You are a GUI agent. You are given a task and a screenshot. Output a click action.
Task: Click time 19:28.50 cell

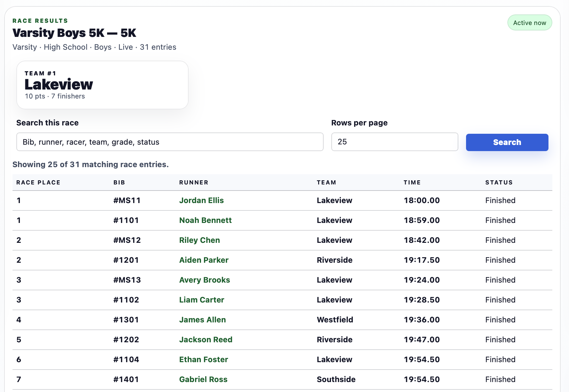point(422,300)
